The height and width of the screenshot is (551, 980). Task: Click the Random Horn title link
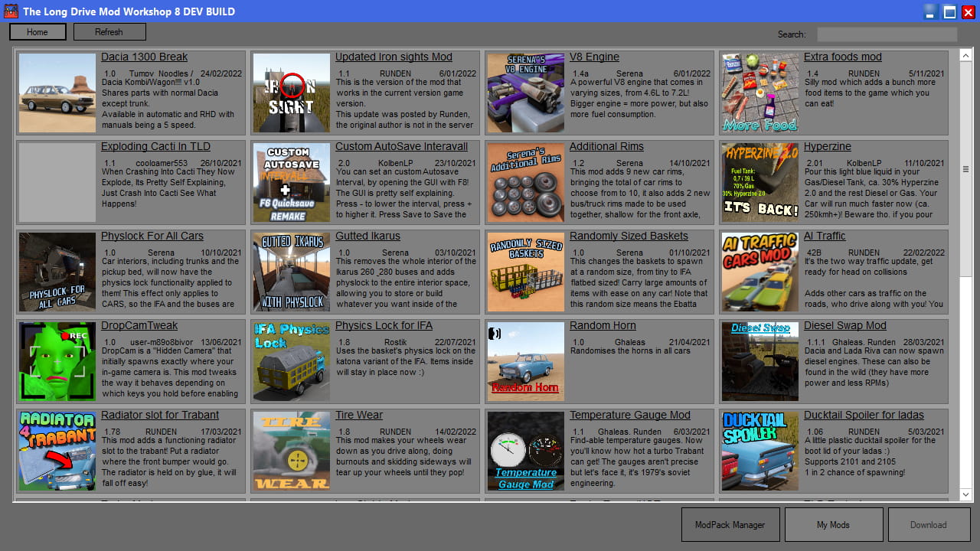point(603,326)
